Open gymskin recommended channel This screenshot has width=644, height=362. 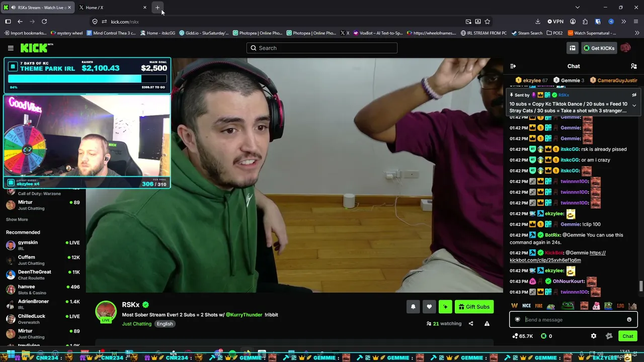click(x=43, y=245)
